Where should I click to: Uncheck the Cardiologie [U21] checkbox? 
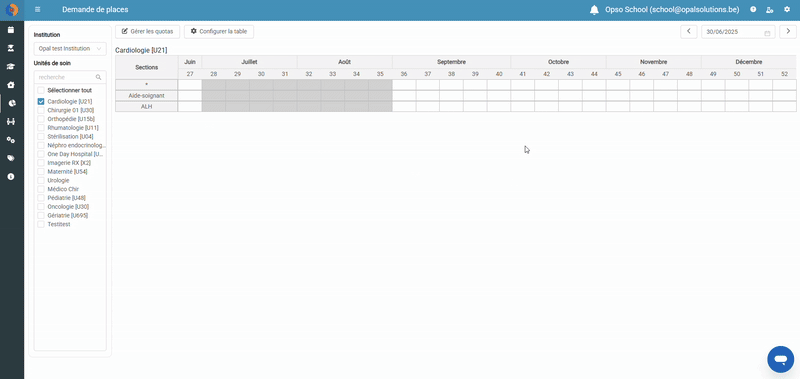point(41,102)
